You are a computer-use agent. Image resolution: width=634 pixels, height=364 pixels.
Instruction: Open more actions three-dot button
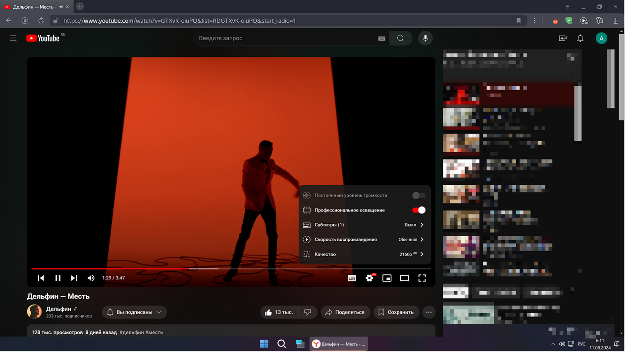(429, 312)
